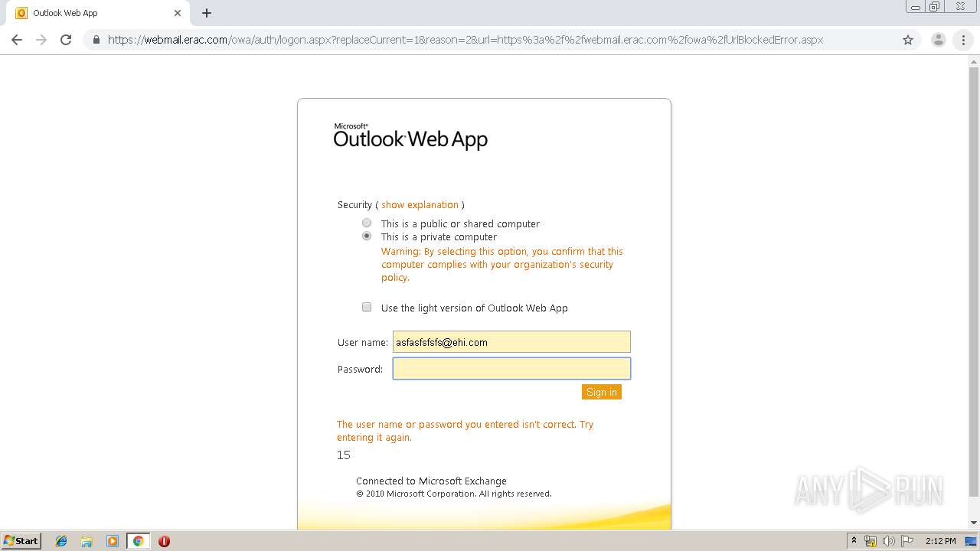Select the Outlook Web App tab
Screen dimensions: 980x551
(x=100, y=13)
